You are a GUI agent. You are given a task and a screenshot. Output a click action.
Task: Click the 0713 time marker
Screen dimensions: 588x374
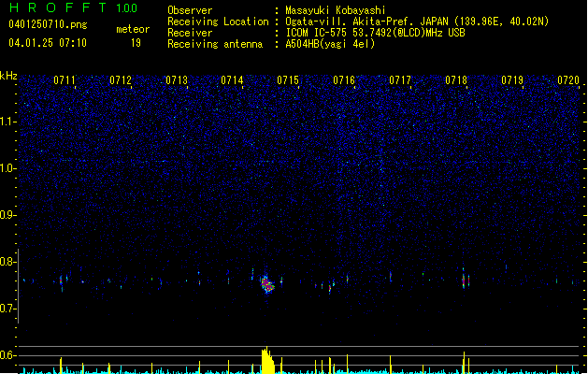click(x=177, y=80)
